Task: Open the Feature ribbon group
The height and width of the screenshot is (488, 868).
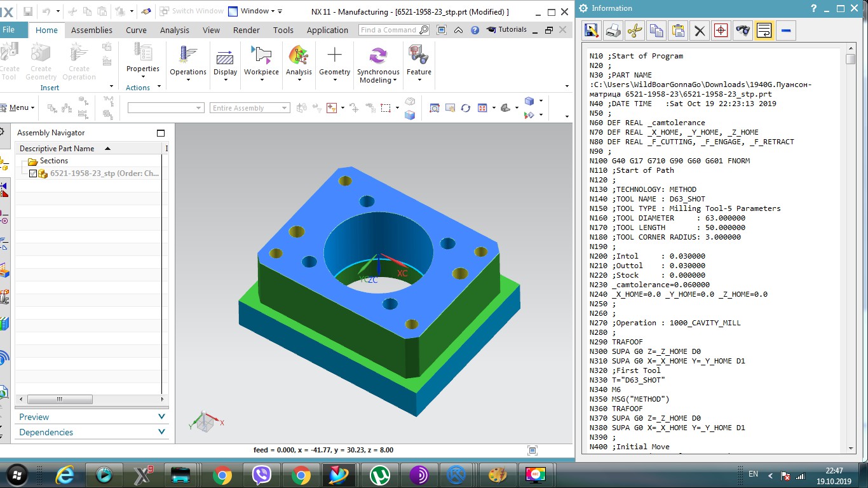Action: (419, 64)
